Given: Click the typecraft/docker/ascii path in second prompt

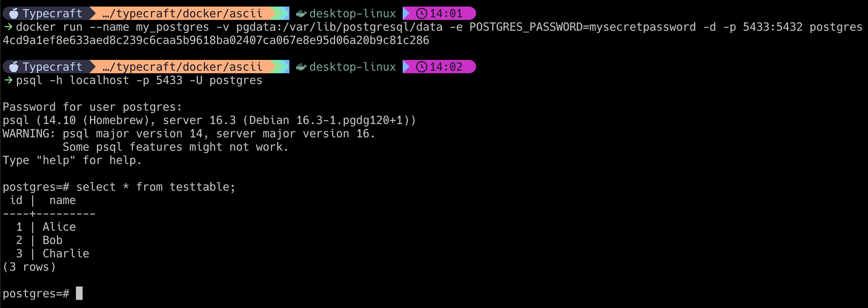Looking at the screenshot, I should pyautogui.click(x=182, y=67).
